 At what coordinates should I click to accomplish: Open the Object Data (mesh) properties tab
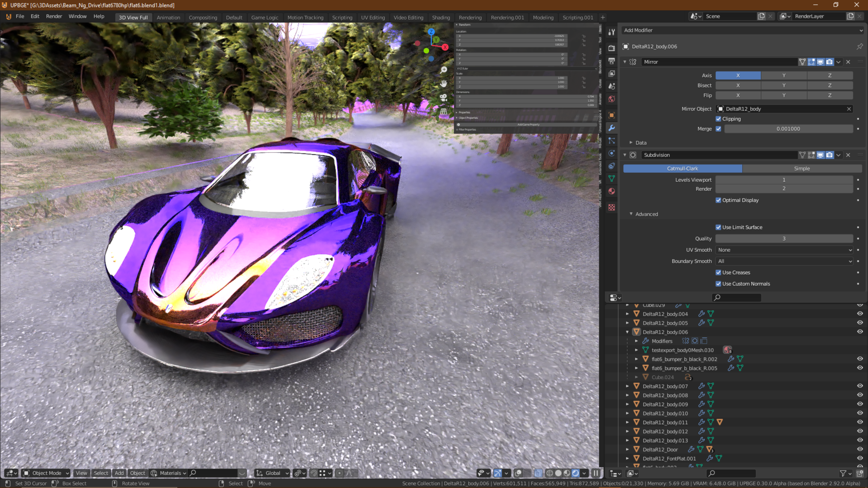pyautogui.click(x=612, y=178)
